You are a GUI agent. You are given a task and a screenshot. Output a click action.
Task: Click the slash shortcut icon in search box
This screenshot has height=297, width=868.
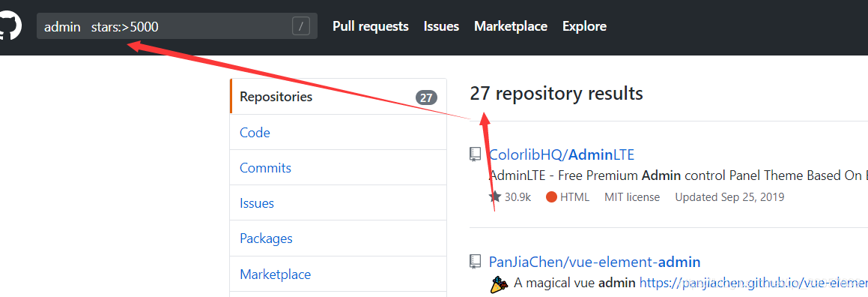click(x=301, y=26)
